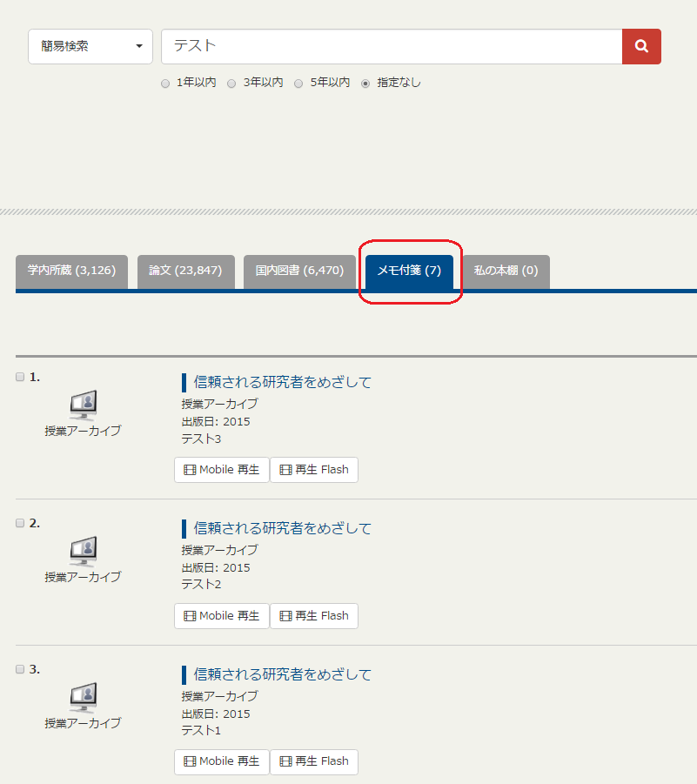Click 再生 Flash button for テスト1 result
The width and height of the screenshot is (697, 784).
314,762
